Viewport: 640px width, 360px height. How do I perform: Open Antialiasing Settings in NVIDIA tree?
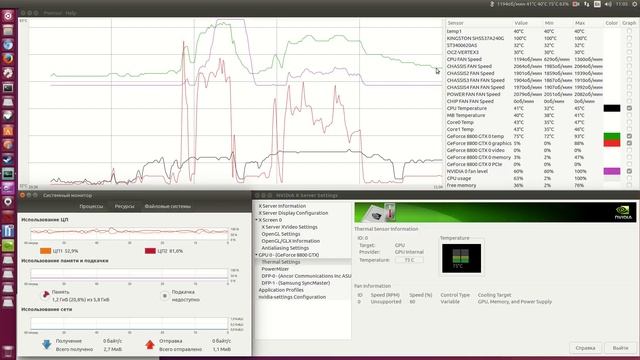pyautogui.click(x=285, y=248)
